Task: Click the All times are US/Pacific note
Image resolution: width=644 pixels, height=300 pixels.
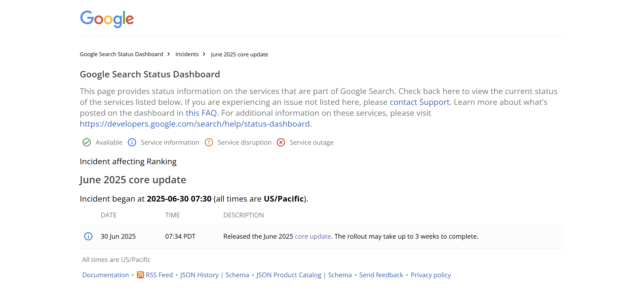Action: tap(116, 260)
